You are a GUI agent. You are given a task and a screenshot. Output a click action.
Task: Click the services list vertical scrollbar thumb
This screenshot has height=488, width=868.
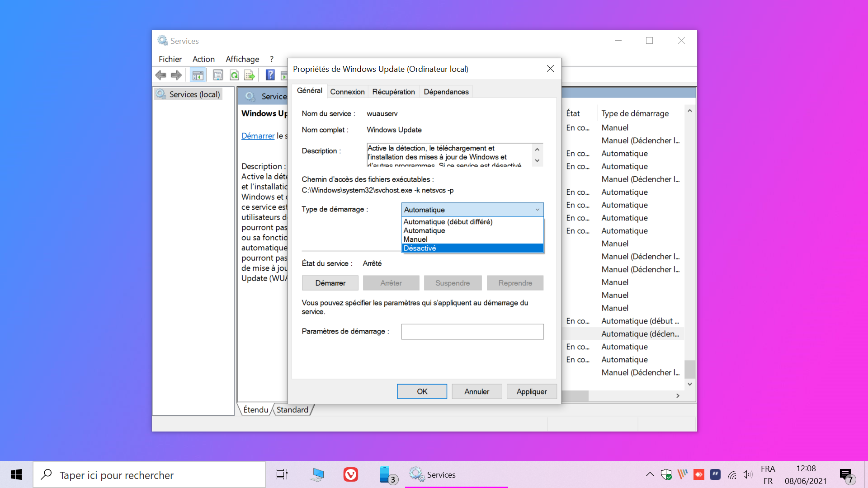(690, 369)
